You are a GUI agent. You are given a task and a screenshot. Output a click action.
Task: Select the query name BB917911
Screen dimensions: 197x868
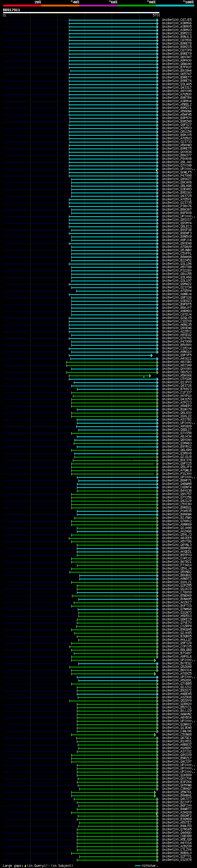pos(11,10)
